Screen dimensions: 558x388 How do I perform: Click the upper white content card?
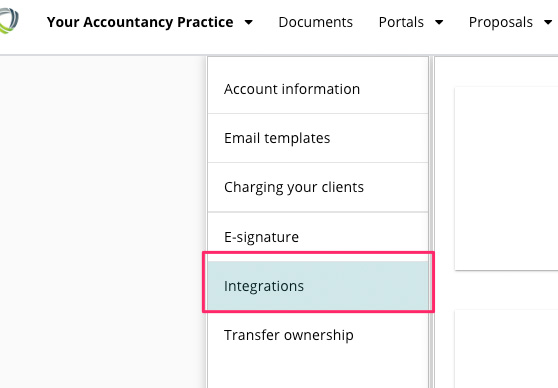tap(506, 178)
